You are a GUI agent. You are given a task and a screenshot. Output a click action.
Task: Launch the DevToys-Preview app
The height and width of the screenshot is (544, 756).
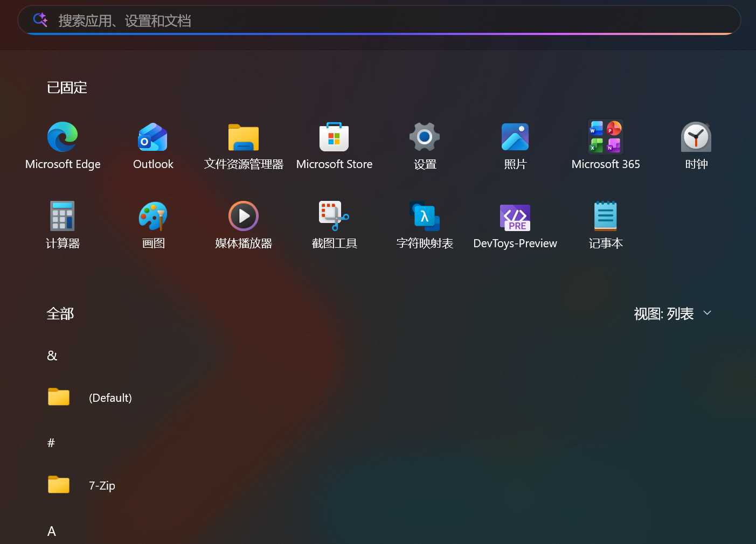point(515,217)
